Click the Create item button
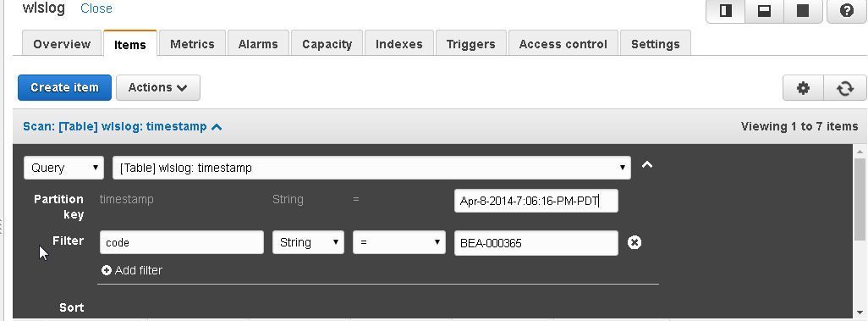The width and height of the screenshot is (868, 321). point(65,87)
